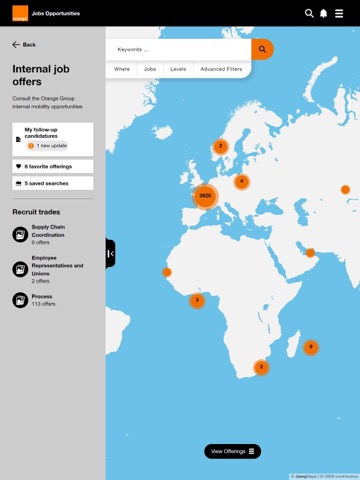Image resolution: width=360 pixels, height=480 pixels.
Task: Select the cluster marker 3 in West Africa
Action: pos(197,300)
